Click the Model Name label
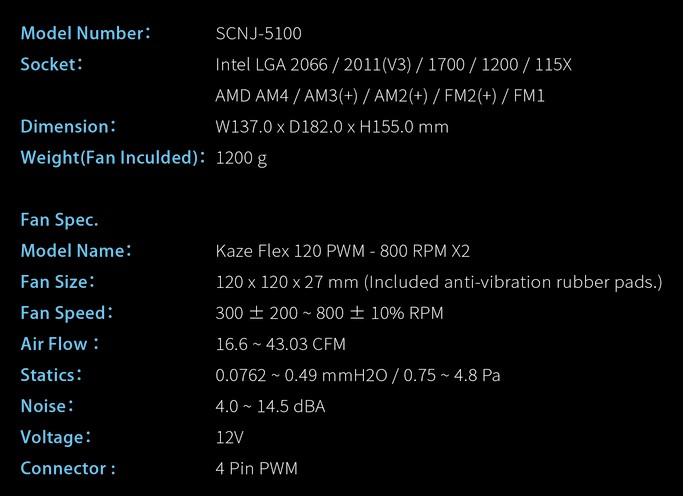683x496 pixels. click(x=75, y=251)
